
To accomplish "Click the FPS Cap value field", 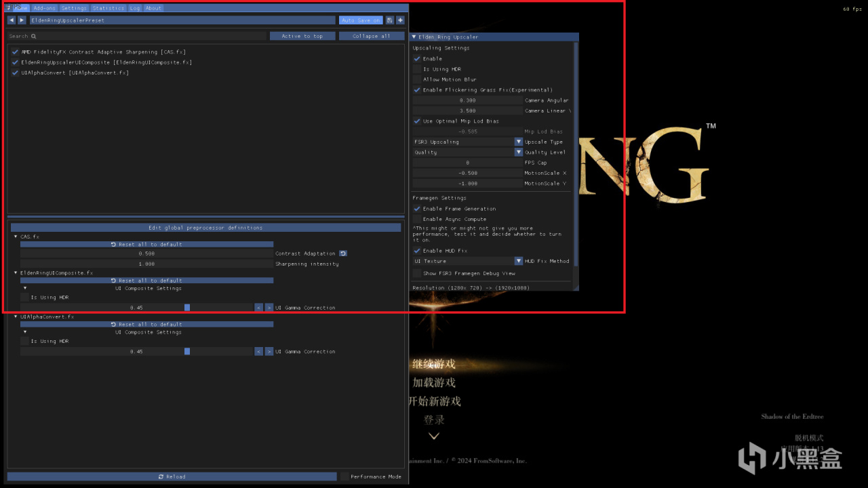I will click(x=468, y=163).
